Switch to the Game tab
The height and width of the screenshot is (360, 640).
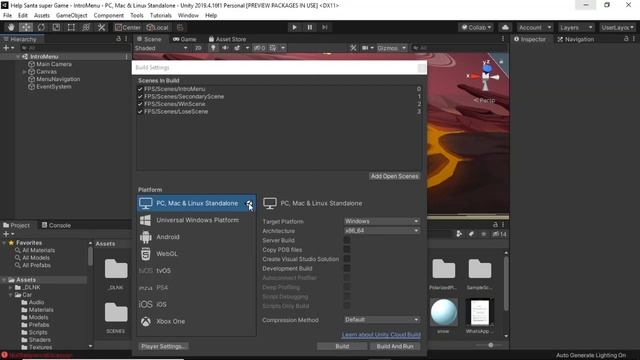point(184,39)
